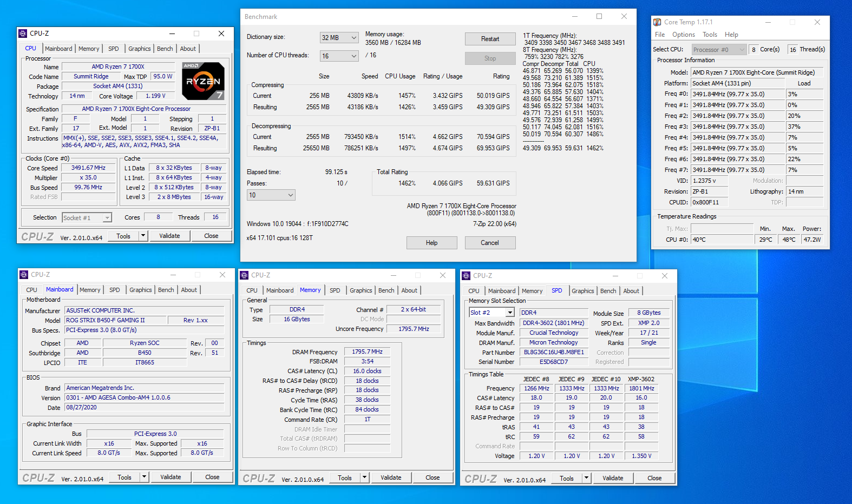Screen dimensions: 852x504
Task: Open Slot #2 memory slot dropdown
Action: tap(491, 313)
